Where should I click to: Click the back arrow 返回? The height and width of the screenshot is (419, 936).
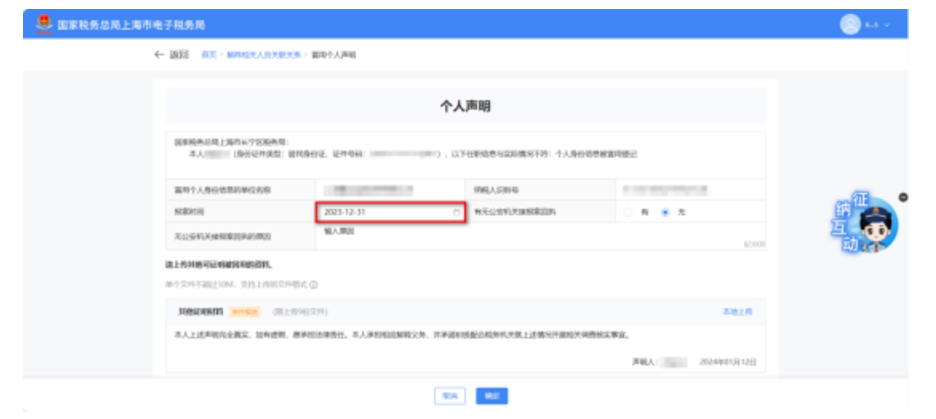(x=172, y=54)
